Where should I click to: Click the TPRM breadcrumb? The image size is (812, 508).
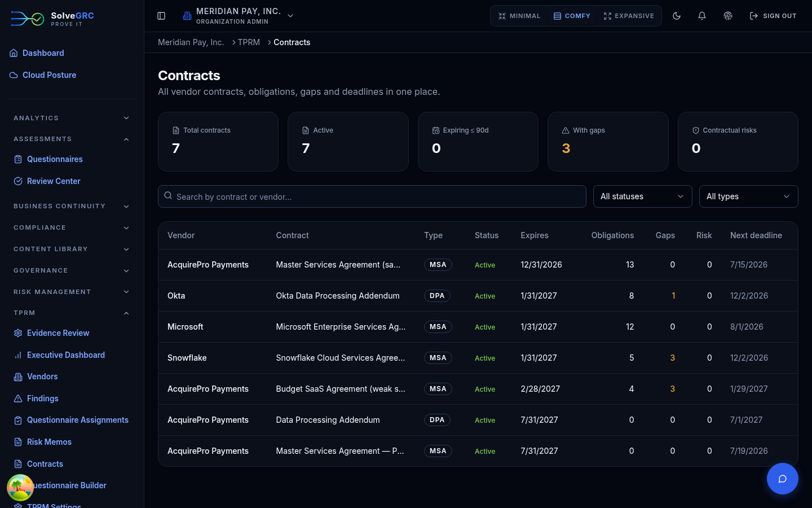(249, 42)
